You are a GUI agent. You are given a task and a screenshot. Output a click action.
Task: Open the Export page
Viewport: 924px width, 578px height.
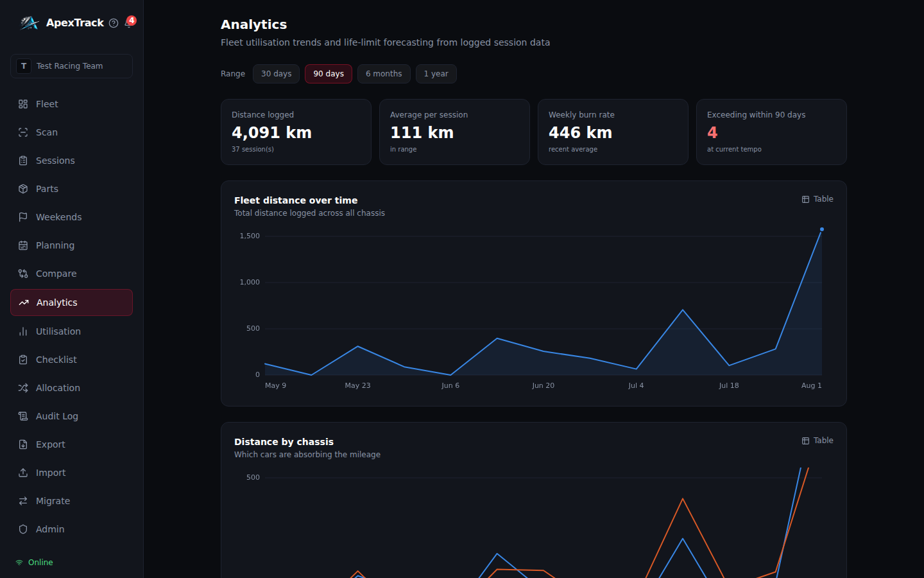[71, 444]
